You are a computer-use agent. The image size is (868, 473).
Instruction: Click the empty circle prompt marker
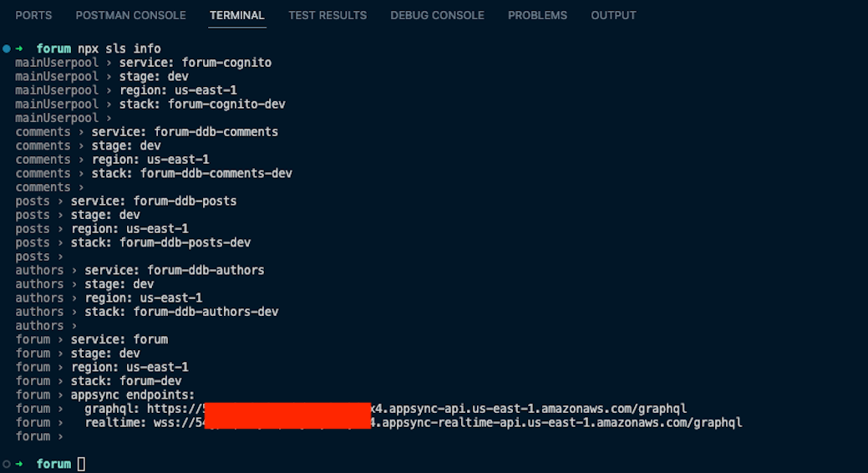[x=7, y=464]
